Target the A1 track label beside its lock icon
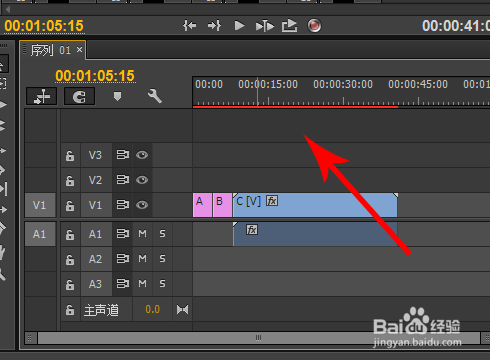Image resolution: width=490 pixels, height=360 pixels. 95,234
